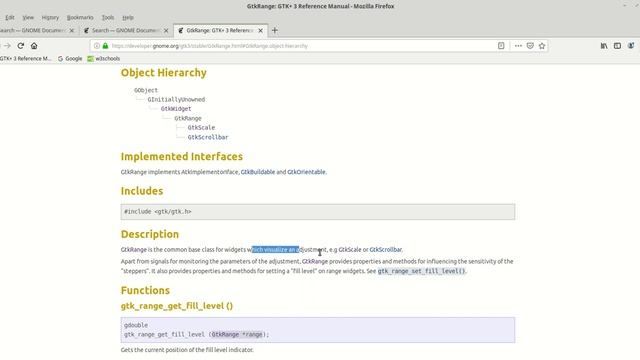
Task: Click the GtkScrollbar link in Description paragraph
Action: [x=385, y=249]
